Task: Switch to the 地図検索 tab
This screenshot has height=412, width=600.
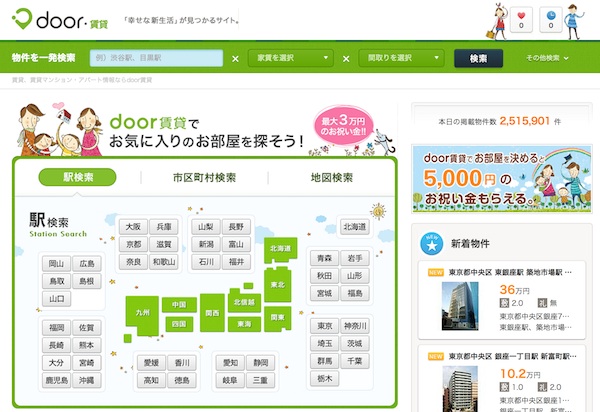Action: [329, 177]
